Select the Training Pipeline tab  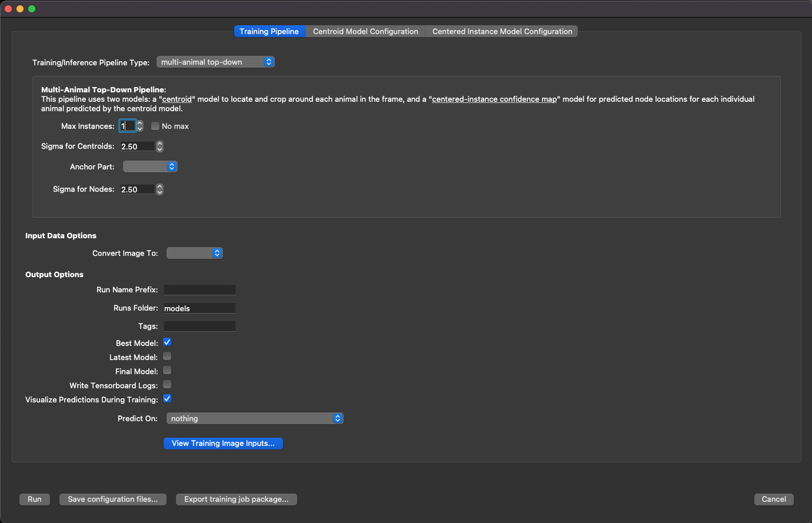point(269,32)
